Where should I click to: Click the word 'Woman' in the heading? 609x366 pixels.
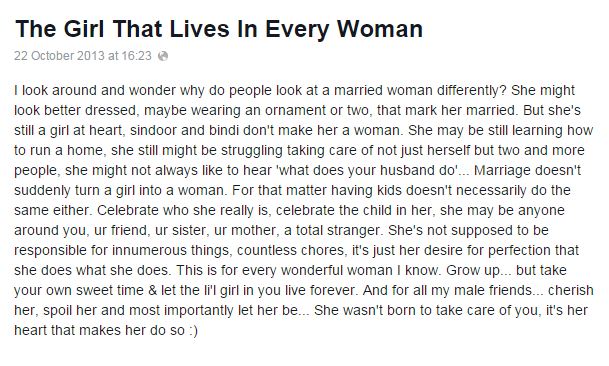(x=379, y=29)
